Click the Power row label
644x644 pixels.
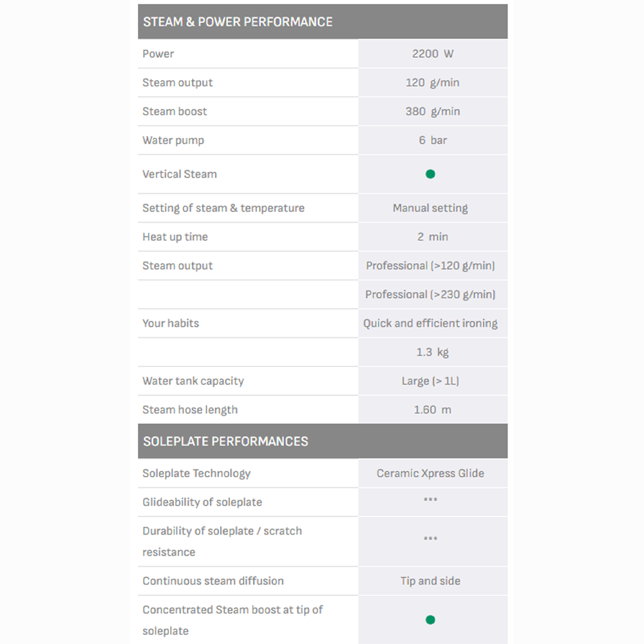[158, 54]
